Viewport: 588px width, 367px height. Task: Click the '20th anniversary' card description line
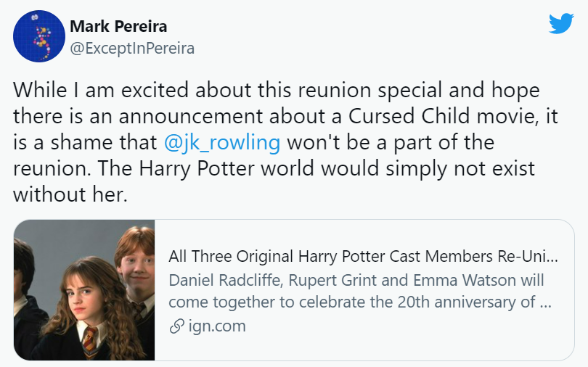[x=359, y=302]
